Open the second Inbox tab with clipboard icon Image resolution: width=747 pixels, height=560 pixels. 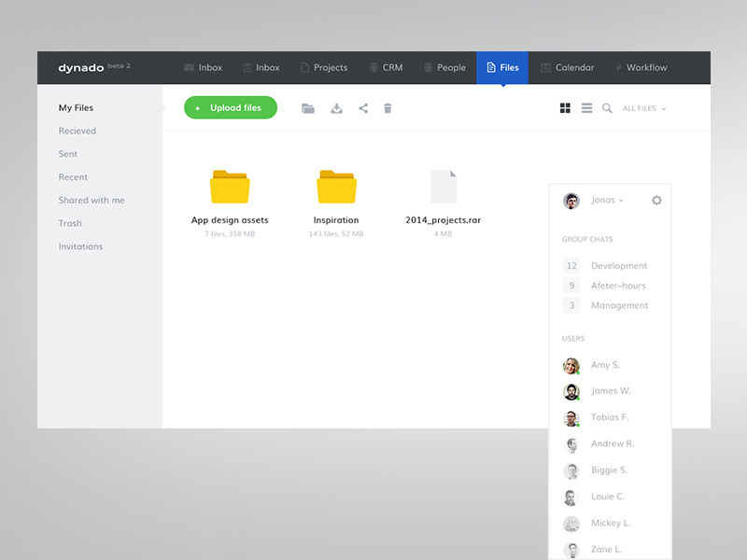tap(261, 67)
